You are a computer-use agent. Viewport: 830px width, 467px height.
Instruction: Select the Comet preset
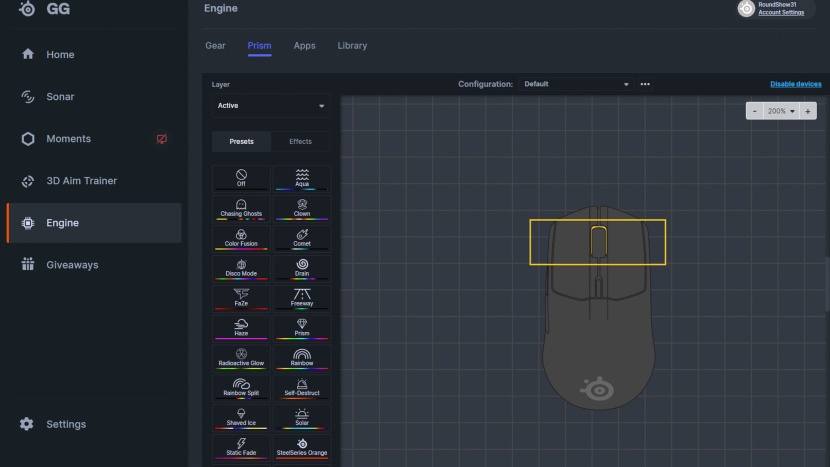[302, 238]
